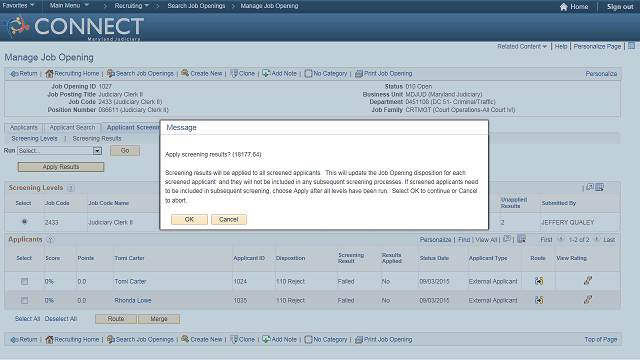This screenshot has width=640, height=360.
Task: Open Screening Levels help question icon
Action: tap(71, 188)
